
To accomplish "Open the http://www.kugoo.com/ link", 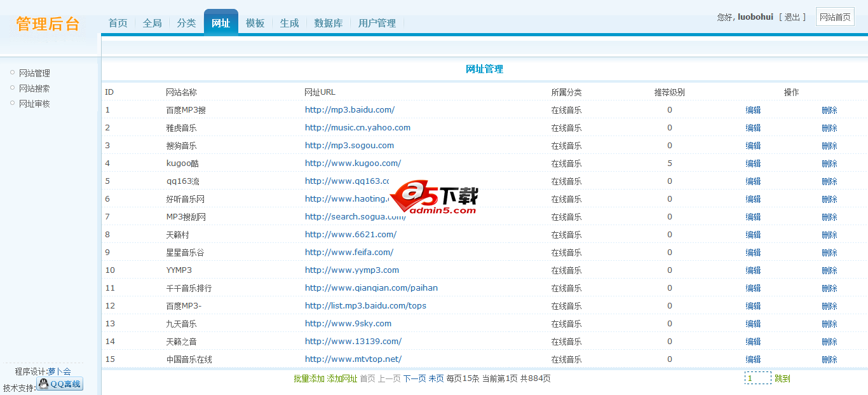I will pos(353,163).
